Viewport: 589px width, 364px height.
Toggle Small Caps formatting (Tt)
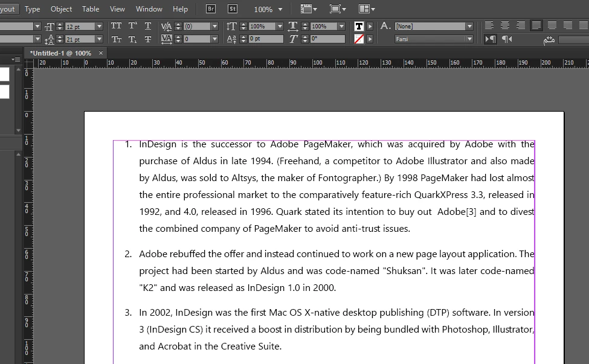coord(117,39)
